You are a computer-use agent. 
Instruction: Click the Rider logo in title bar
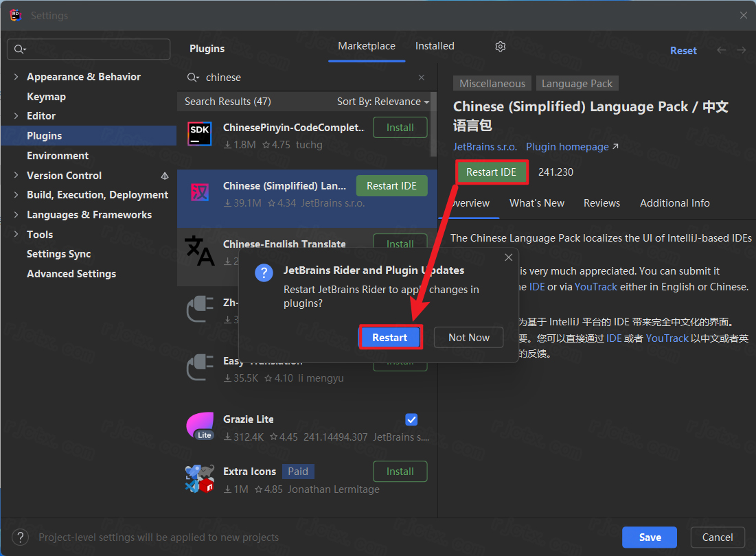coord(15,15)
